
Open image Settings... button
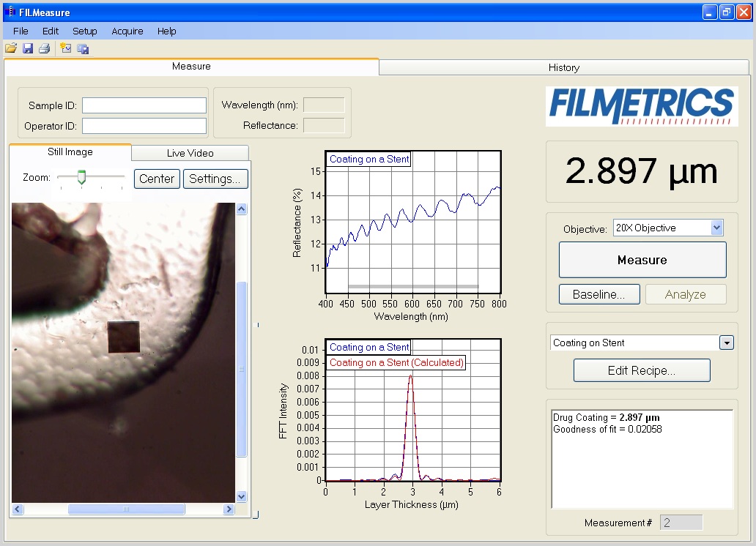point(215,179)
